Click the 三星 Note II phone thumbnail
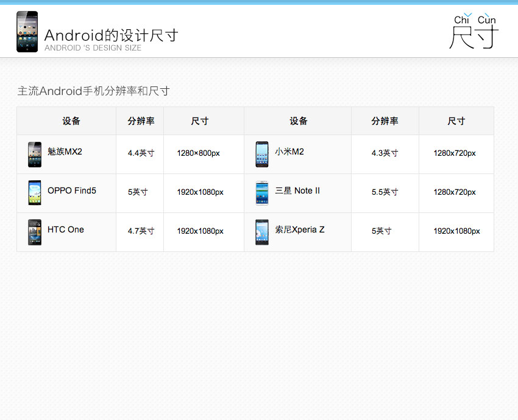 (262, 193)
